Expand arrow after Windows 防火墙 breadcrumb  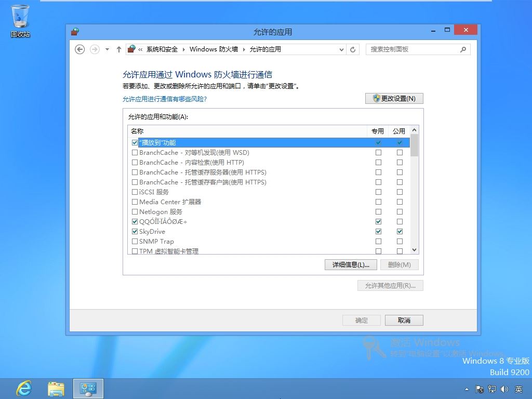pos(244,49)
